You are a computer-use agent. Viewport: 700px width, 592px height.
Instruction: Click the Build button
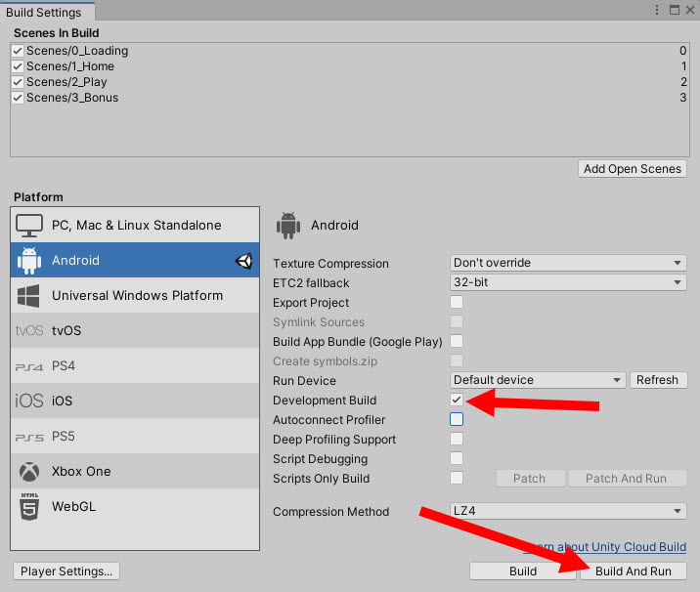[x=523, y=571]
